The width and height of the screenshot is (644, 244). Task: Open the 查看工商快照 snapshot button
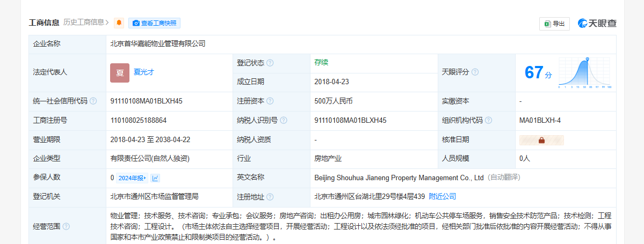click(155, 23)
